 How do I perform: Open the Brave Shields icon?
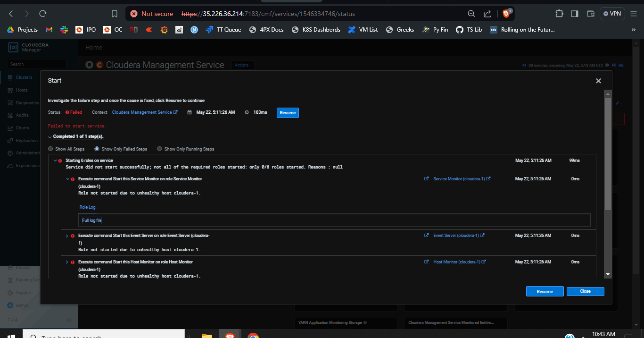[506, 14]
